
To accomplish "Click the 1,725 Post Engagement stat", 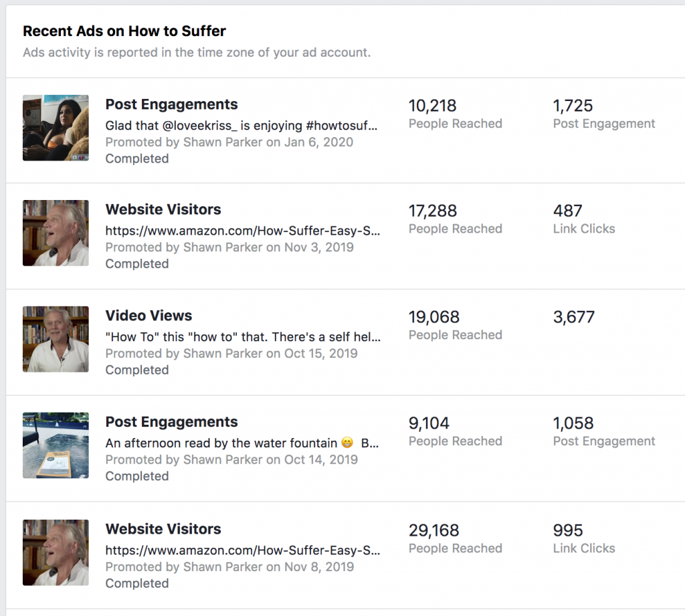I will [x=573, y=106].
